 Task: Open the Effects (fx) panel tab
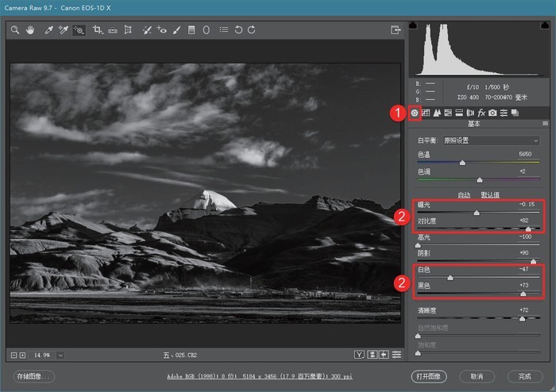click(481, 113)
